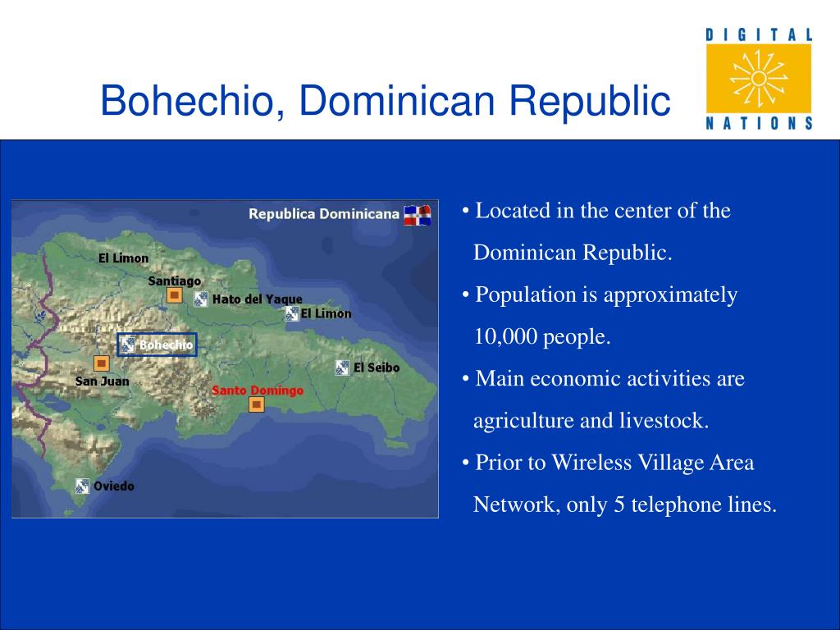840x630 pixels.
Task: Click the orange San Juan city marker
Action: tap(101, 363)
